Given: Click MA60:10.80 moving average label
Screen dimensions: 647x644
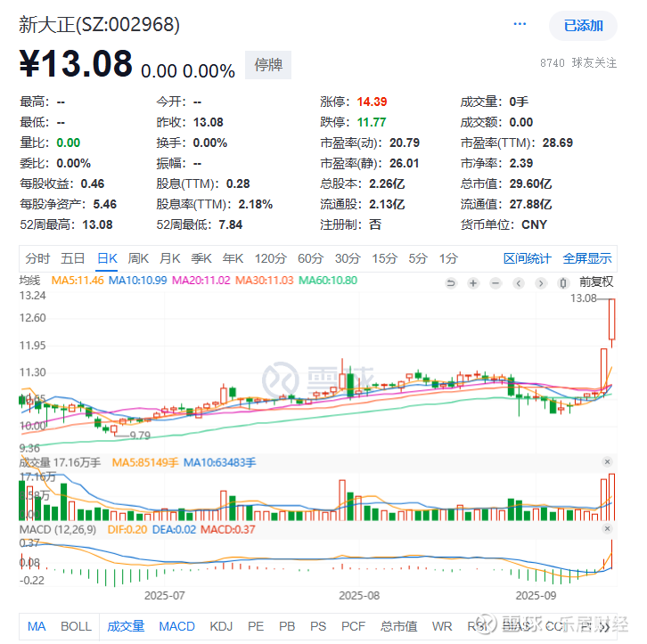Looking at the screenshot, I should click(x=328, y=281).
